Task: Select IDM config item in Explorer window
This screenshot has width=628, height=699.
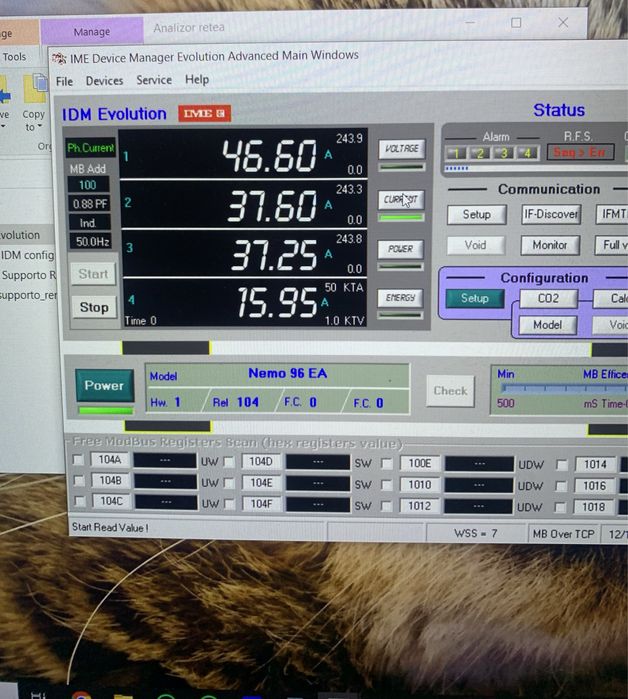Action: [27, 255]
